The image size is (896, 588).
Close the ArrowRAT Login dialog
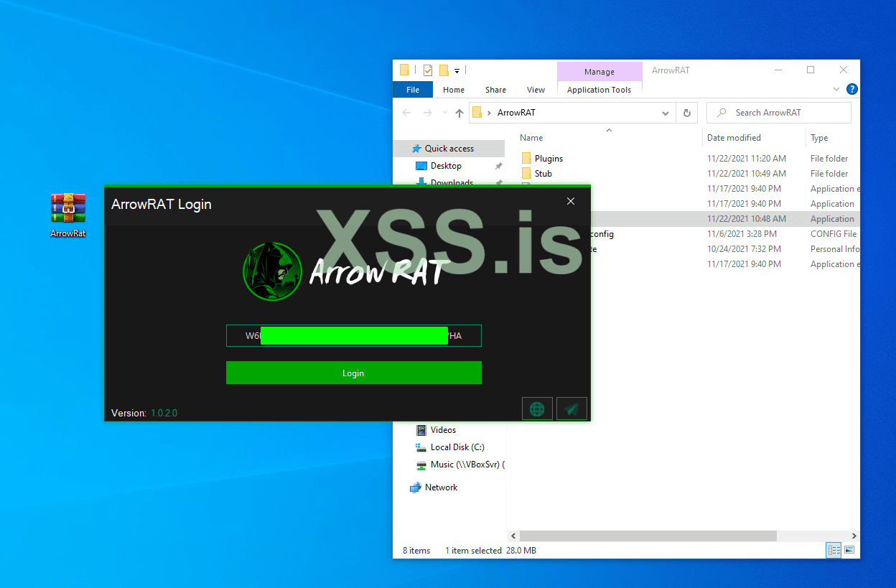[x=571, y=202]
